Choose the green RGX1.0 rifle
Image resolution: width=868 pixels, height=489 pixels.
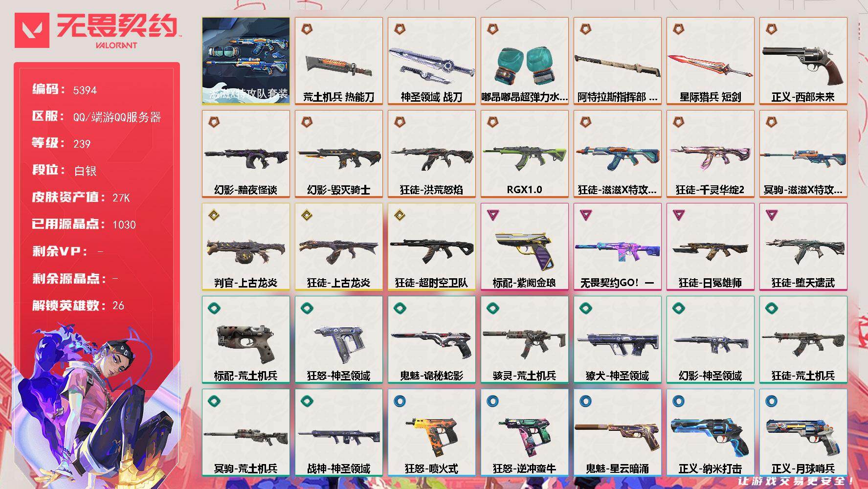(x=525, y=154)
